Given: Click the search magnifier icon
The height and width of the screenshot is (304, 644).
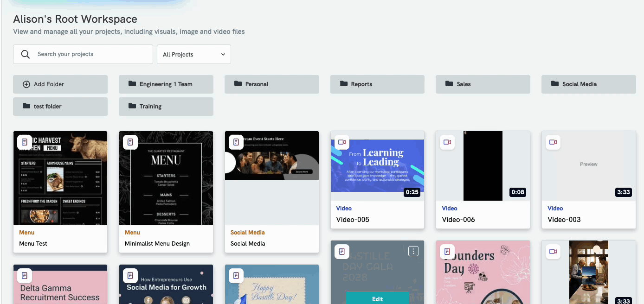Looking at the screenshot, I should [26, 54].
